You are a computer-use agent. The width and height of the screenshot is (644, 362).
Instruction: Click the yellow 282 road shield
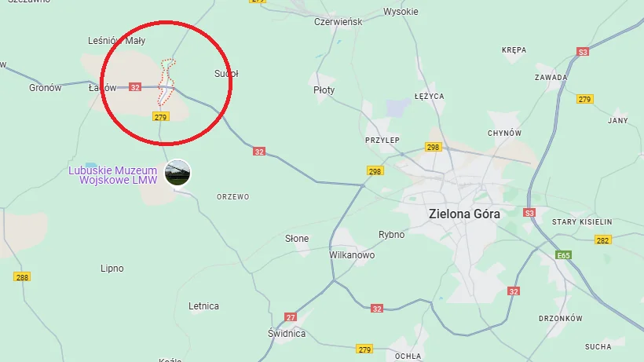click(x=602, y=240)
